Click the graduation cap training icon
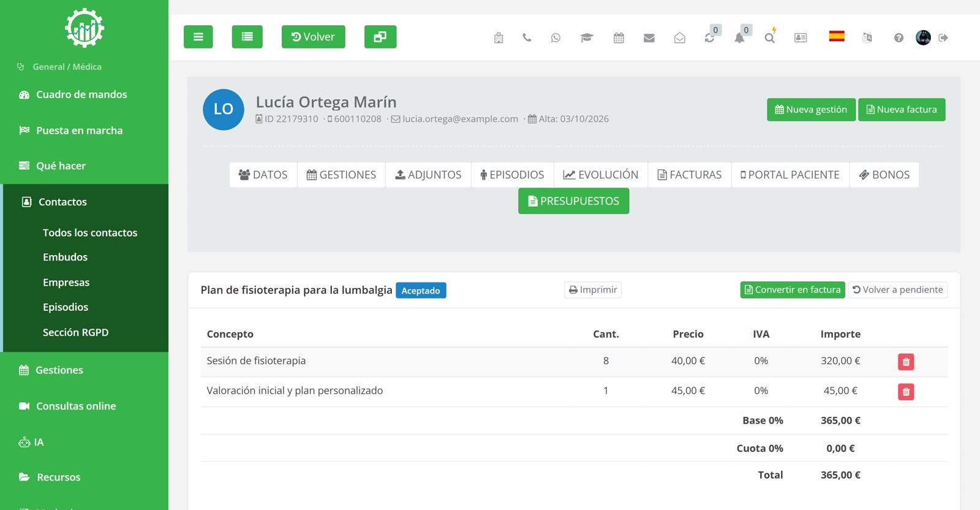980x510 pixels. tap(587, 38)
